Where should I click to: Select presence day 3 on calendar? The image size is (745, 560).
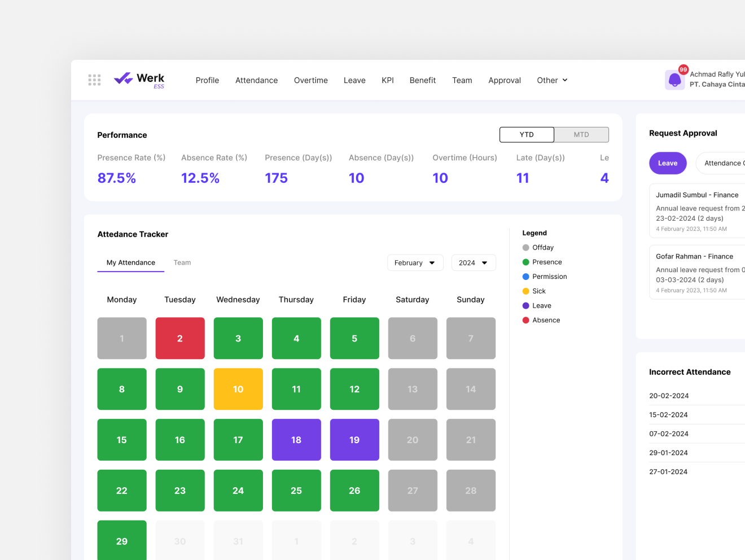tap(238, 338)
